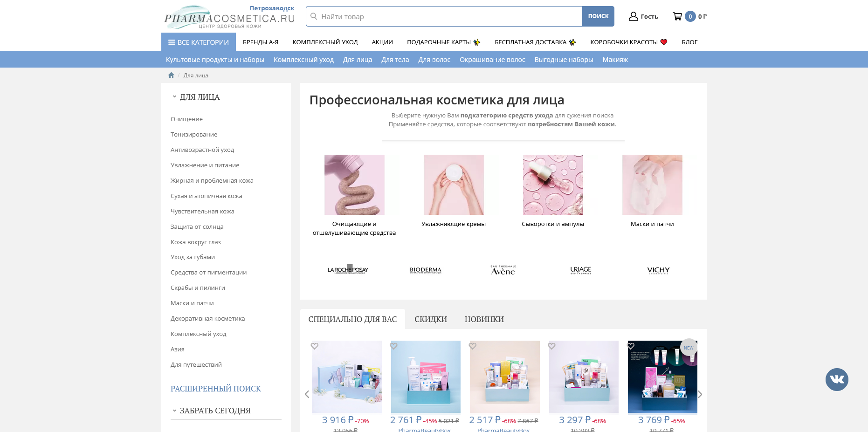Favorite the 3 297 ₽ beauty box
Screen dimensions: 868x432
(551, 346)
